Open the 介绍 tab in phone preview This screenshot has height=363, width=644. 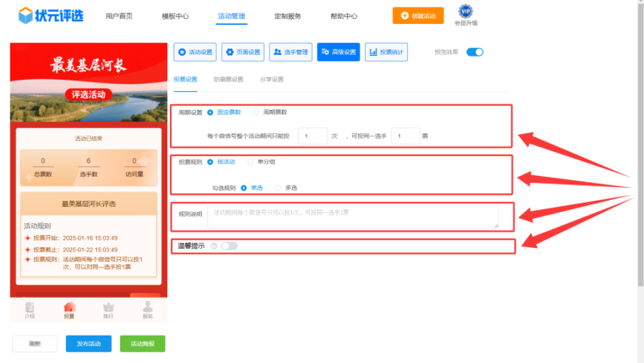[30, 308]
